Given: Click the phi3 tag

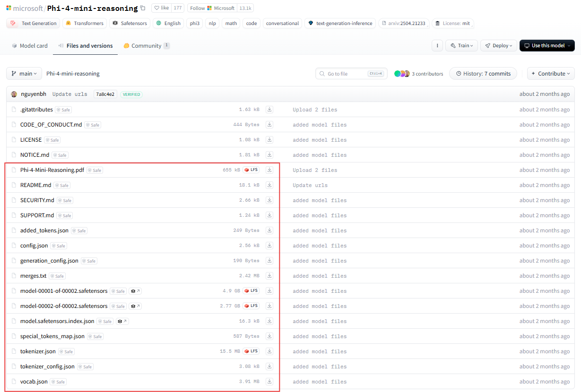Looking at the screenshot, I should tap(195, 23).
